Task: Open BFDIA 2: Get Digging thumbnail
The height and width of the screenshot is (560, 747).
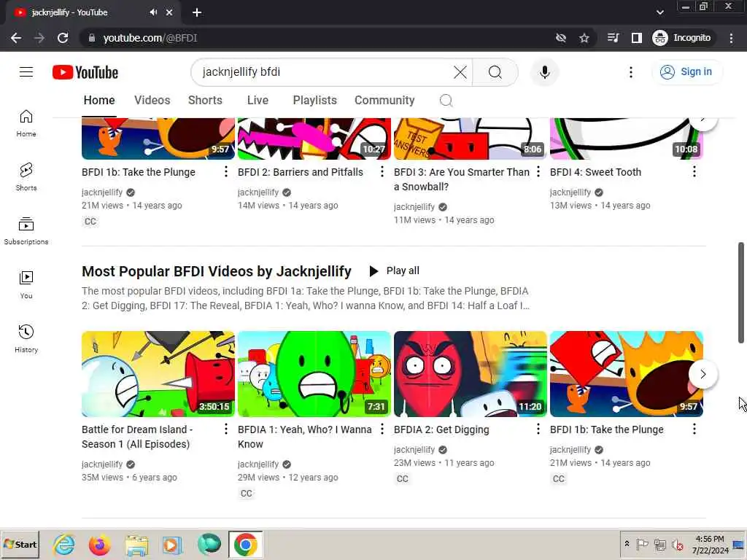Action: coord(471,374)
